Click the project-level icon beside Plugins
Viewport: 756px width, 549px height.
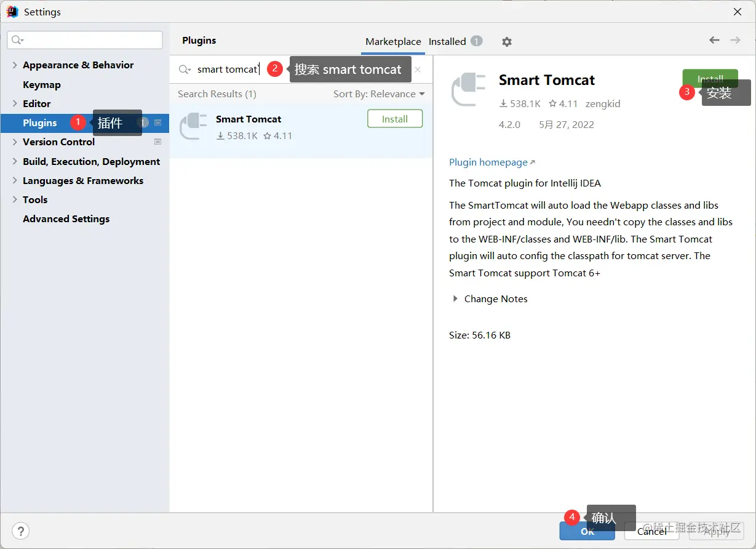click(x=157, y=122)
